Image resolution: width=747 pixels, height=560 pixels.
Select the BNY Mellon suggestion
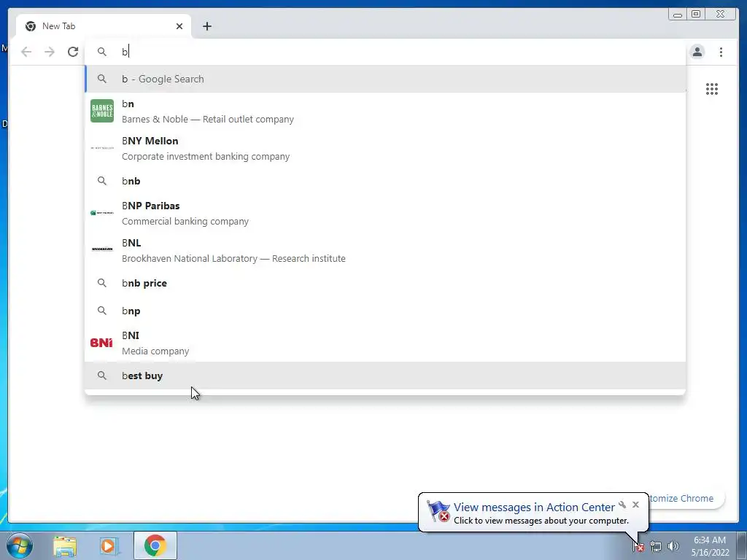coord(385,148)
